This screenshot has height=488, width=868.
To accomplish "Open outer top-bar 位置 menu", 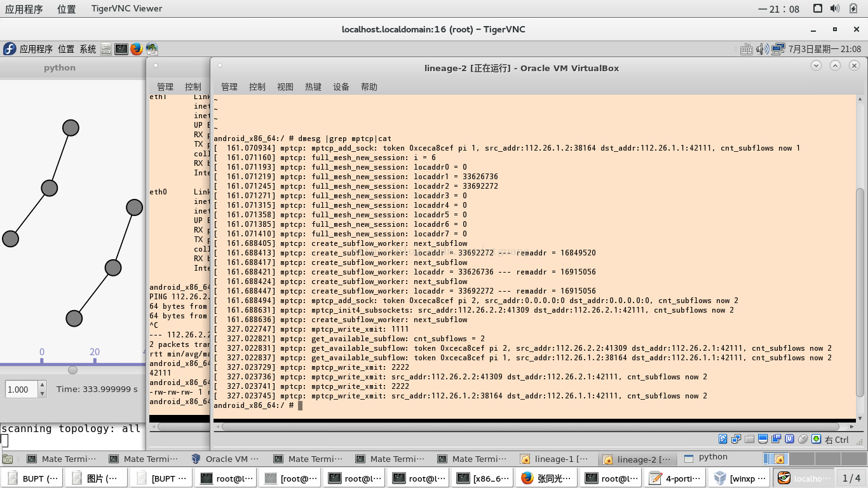I will tap(66, 9).
